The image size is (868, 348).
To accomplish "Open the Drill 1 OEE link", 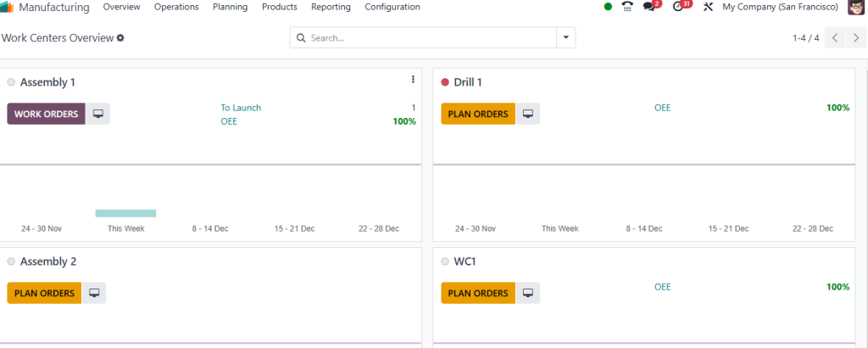I will click(663, 108).
